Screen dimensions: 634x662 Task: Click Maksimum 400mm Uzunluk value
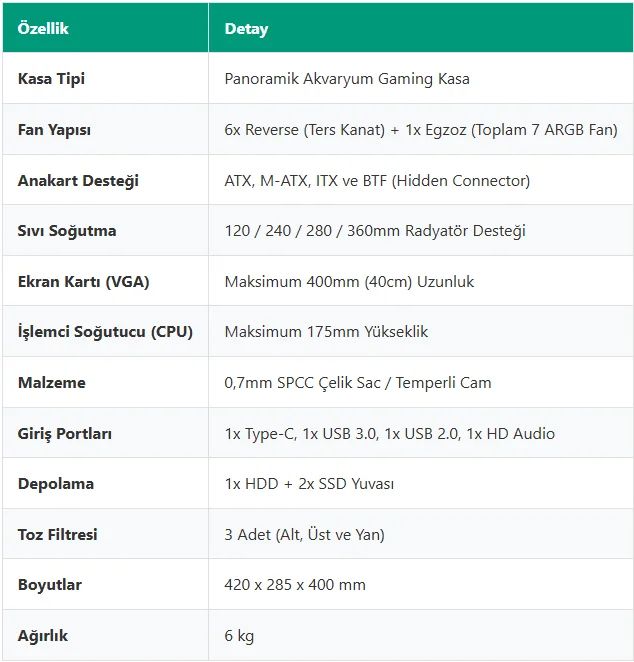[x=349, y=282]
